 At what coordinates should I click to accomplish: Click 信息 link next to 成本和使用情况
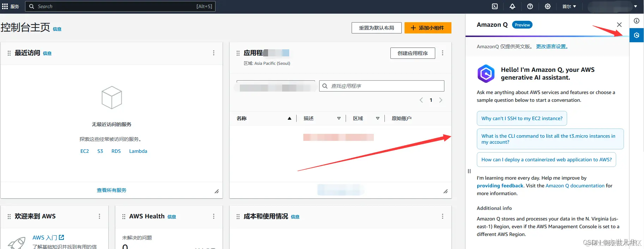[295, 217]
